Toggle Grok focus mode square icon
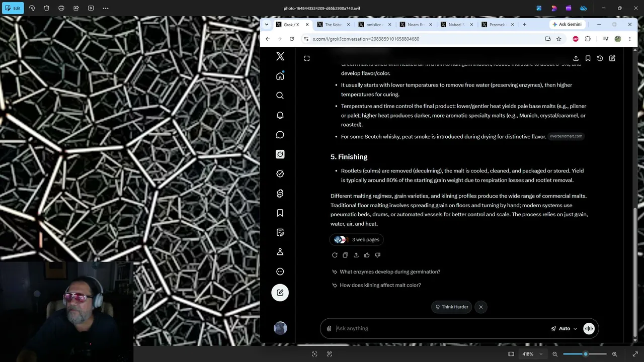644x362 pixels. 307,58
